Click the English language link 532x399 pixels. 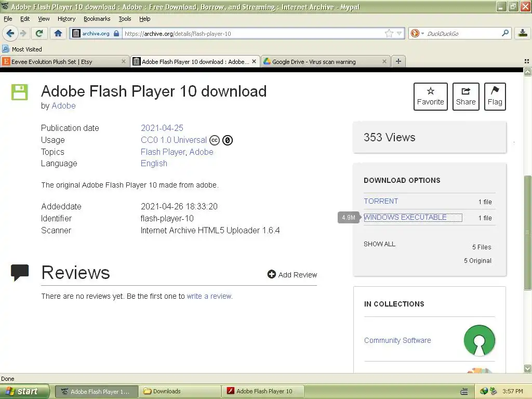click(154, 163)
